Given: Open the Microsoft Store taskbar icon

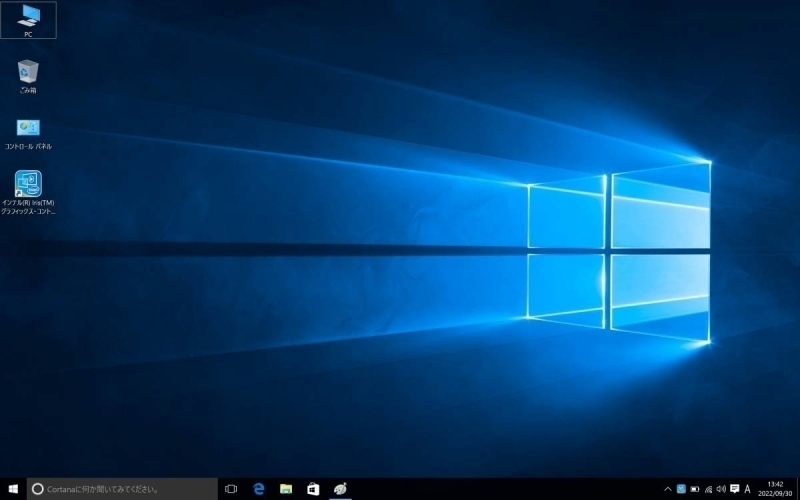Looking at the screenshot, I should [x=313, y=489].
